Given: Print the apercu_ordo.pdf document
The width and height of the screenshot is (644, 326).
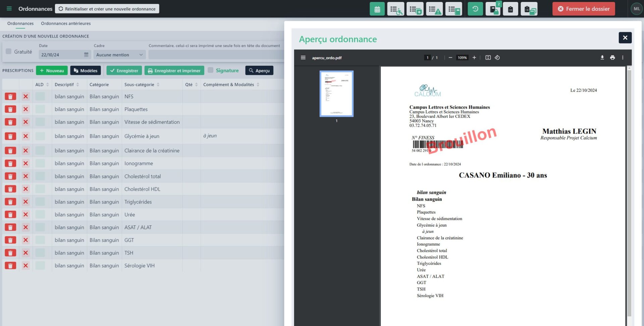Looking at the screenshot, I should 612,58.
